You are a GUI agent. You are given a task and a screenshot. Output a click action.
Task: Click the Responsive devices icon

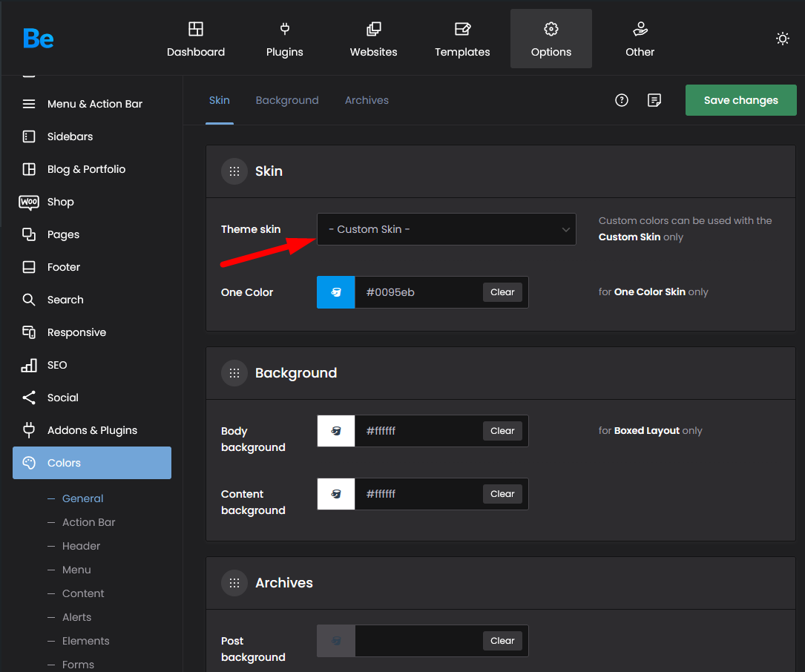(29, 332)
